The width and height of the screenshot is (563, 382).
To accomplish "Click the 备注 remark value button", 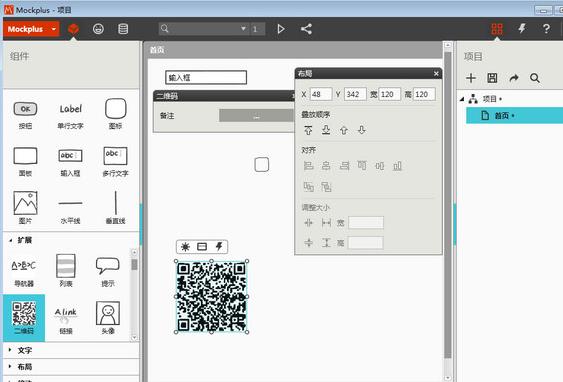I will pos(256,116).
